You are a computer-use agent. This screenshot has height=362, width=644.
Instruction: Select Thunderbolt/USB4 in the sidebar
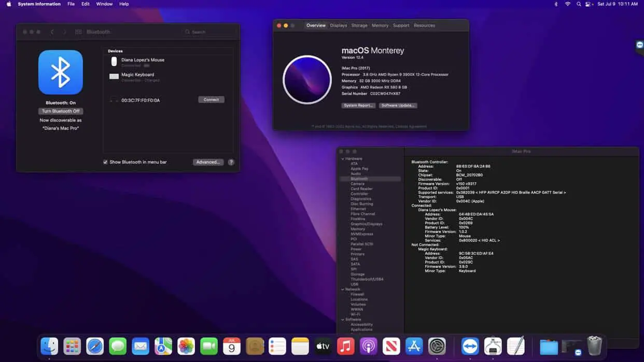367,279
